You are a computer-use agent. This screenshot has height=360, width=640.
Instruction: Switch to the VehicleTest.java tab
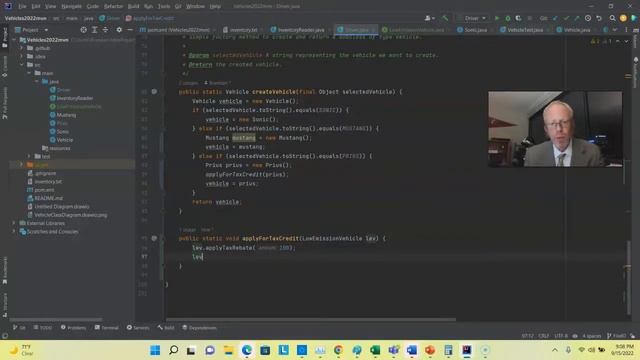click(x=522, y=30)
